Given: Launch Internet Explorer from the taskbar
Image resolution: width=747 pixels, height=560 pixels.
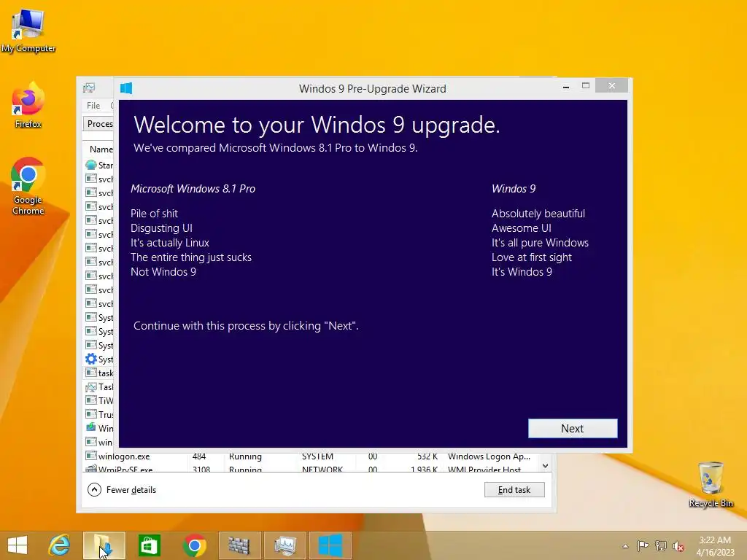Looking at the screenshot, I should click(60, 545).
